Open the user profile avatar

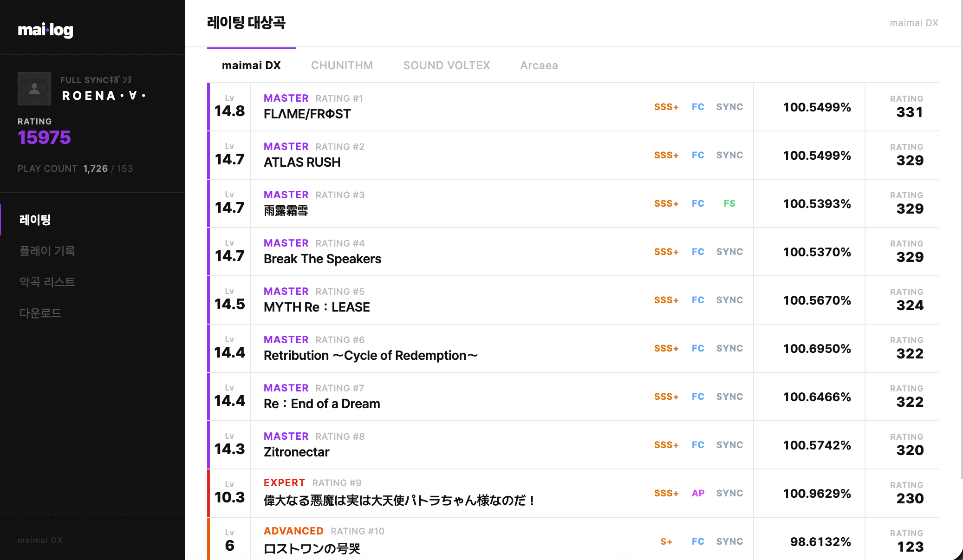point(34,89)
